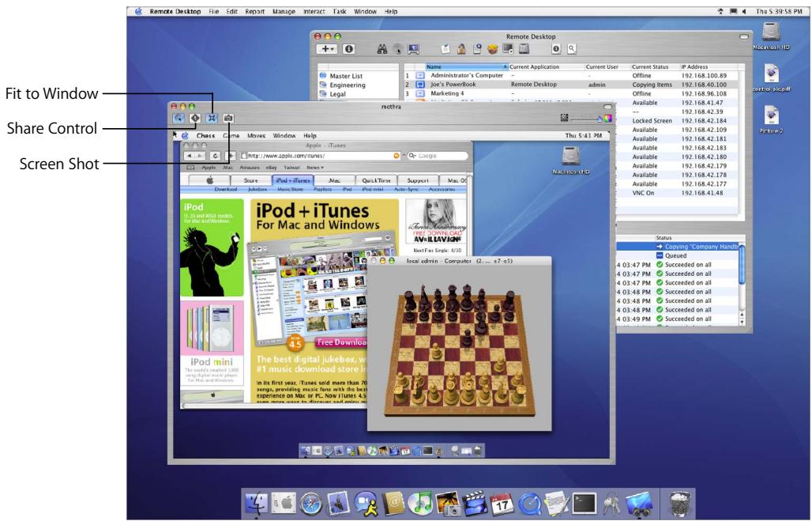Open the Trash in the Dock
Screen dimensions: 812x521
pos(681,503)
